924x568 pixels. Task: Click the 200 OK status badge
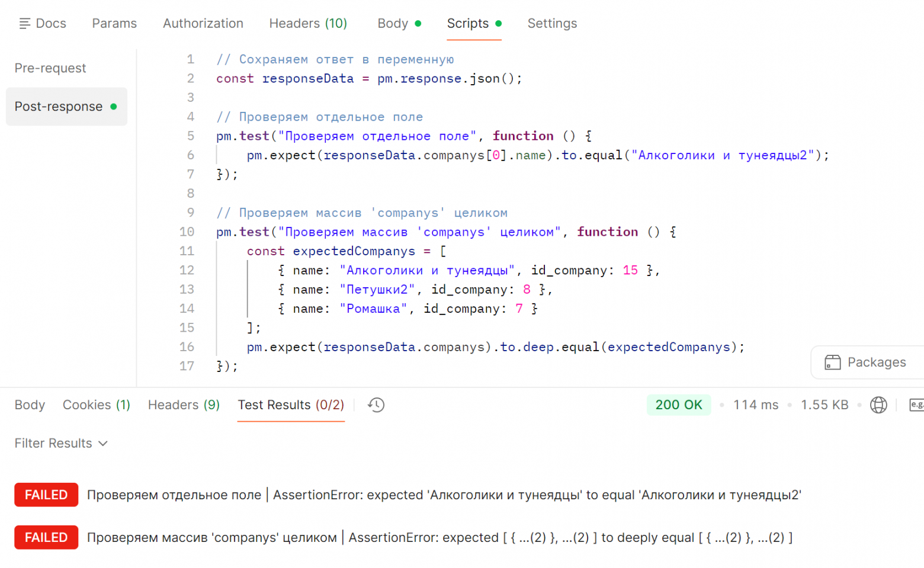click(x=678, y=405)
